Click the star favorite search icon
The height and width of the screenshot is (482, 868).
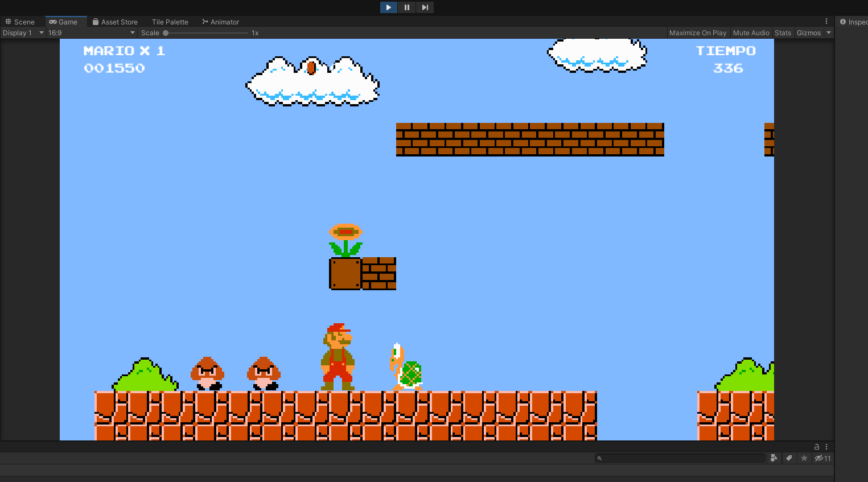coord(804,458)
